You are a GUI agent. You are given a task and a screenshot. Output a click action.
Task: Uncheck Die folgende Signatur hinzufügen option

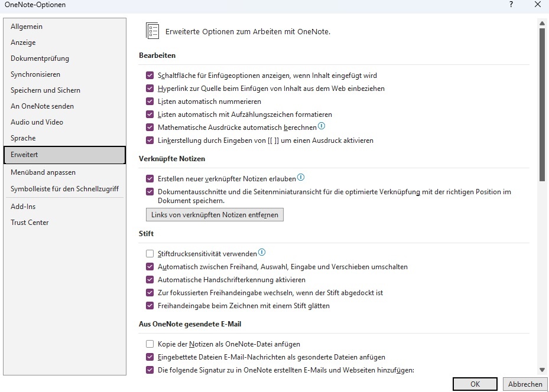(x=150, y=370)
